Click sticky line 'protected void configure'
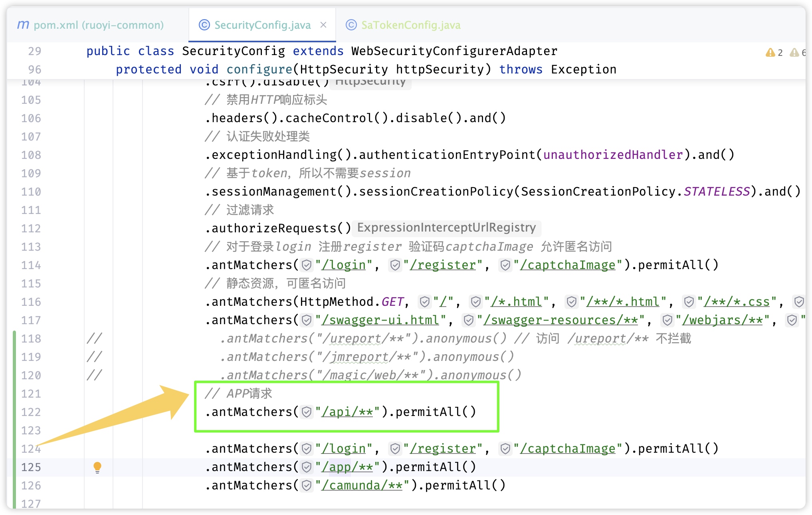 coord(366,69)
